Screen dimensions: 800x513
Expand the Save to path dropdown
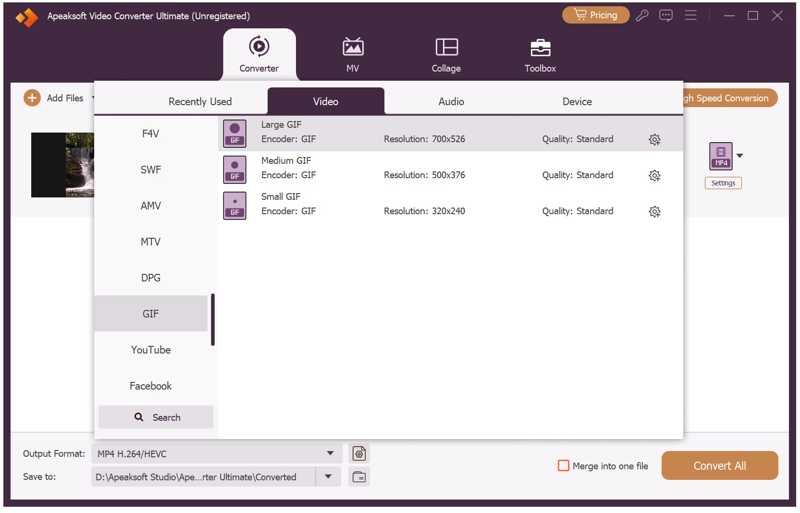tap(327, 477)
